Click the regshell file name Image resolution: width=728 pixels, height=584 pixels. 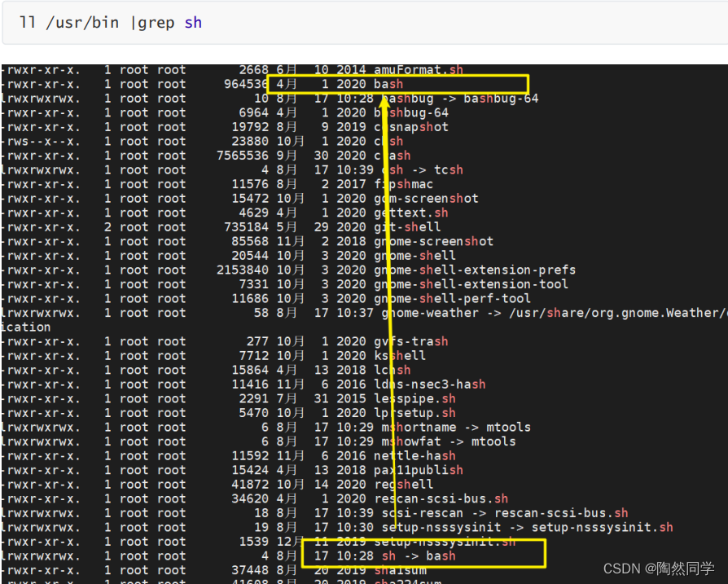point(403,485)
